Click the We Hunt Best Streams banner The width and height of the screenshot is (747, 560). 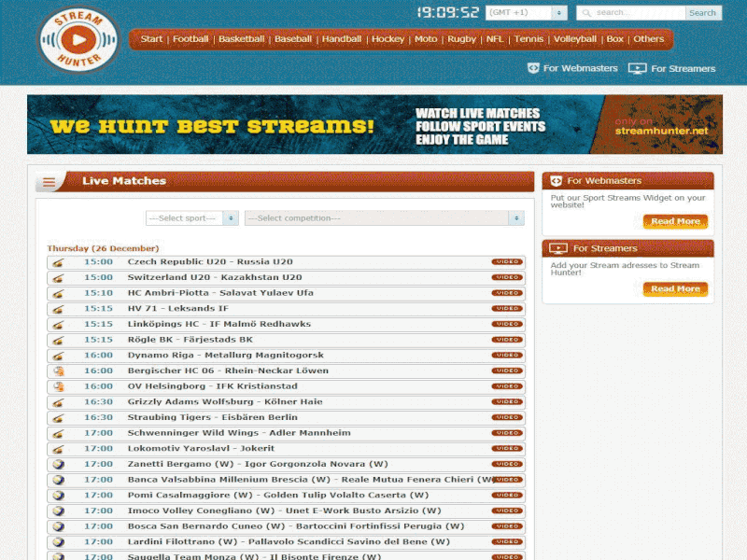375,124
